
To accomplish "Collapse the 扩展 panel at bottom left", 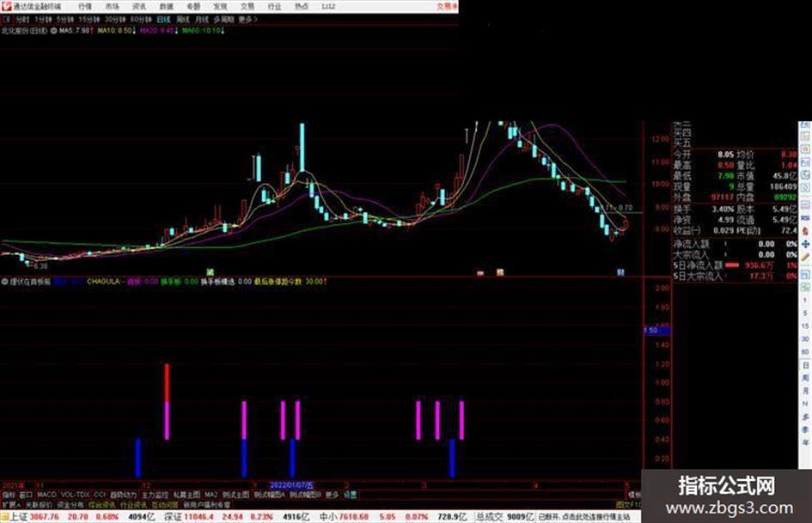I will (10, 504).
